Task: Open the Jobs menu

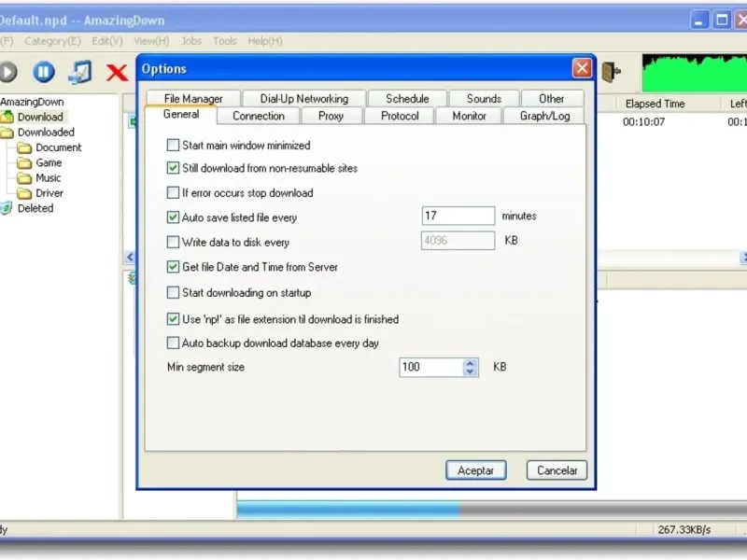Action: click(191, 41)
